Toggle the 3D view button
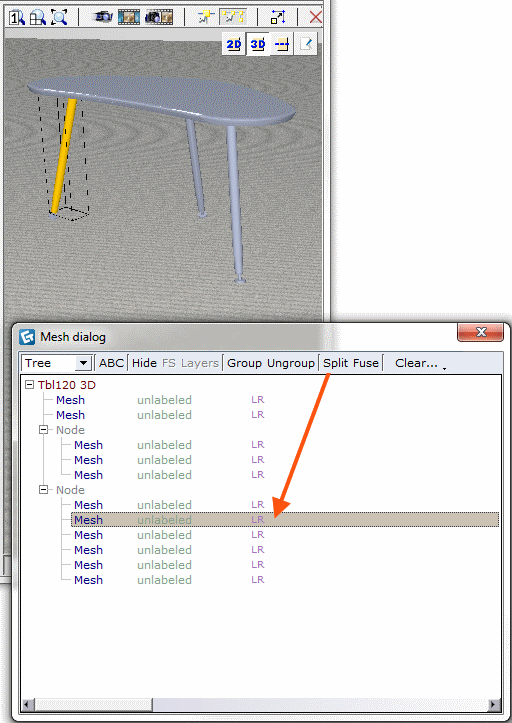Image resolution: width=512 pixels, height=723 pixels. (x=257, y=44)
